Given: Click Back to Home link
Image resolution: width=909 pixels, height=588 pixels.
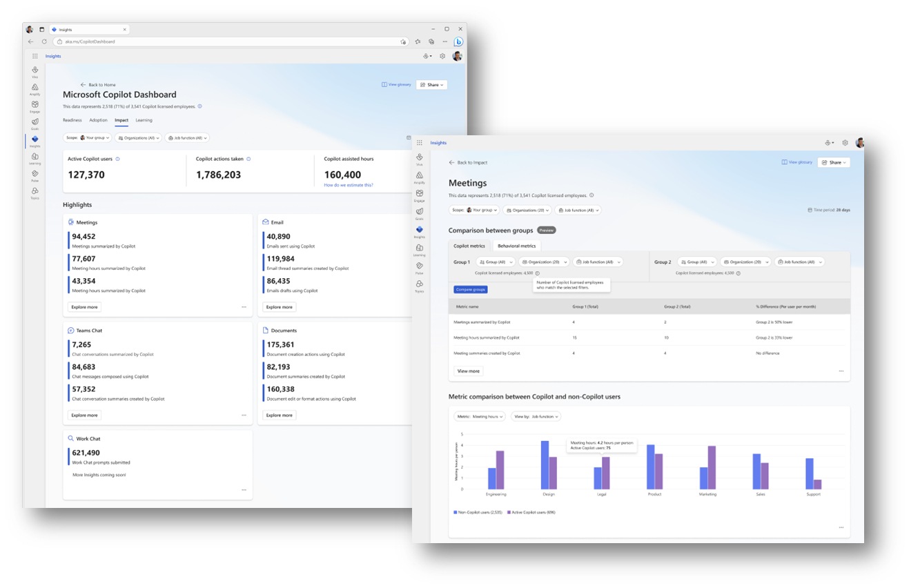Looking at the screenshot, I should click(98, 85).
